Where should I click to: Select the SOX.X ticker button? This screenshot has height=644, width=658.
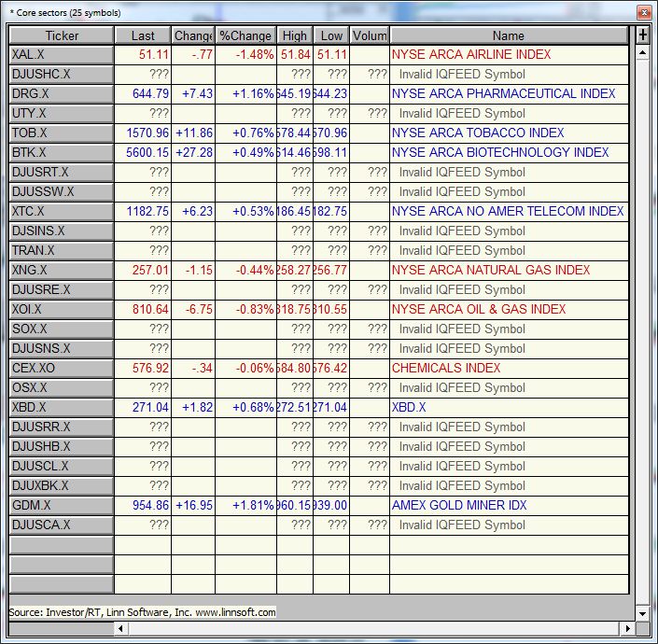(62, 329)
